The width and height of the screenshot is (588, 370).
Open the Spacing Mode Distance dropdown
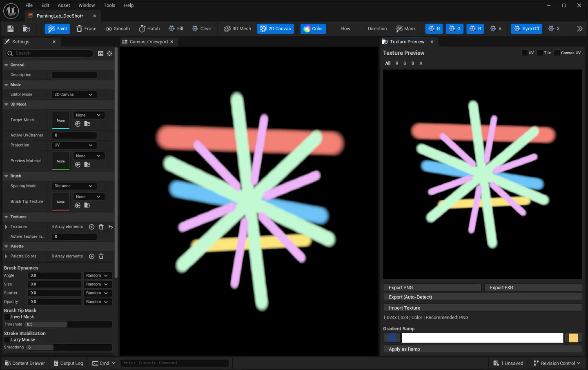[74, 186]
